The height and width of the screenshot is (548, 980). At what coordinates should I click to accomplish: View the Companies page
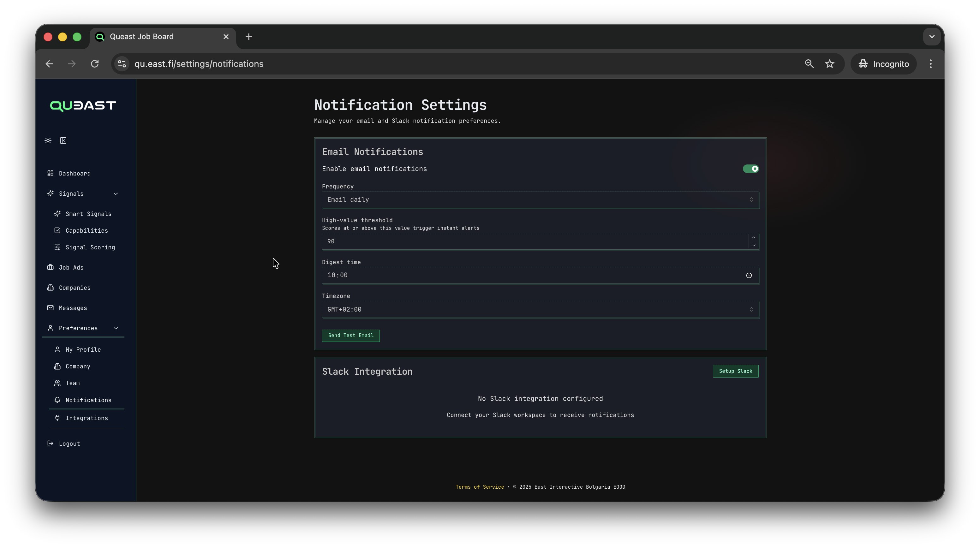[x=74, y=288]
